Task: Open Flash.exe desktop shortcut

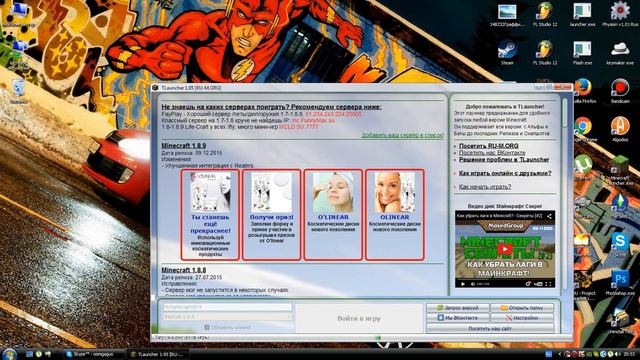Action: (x=582, y=52)
